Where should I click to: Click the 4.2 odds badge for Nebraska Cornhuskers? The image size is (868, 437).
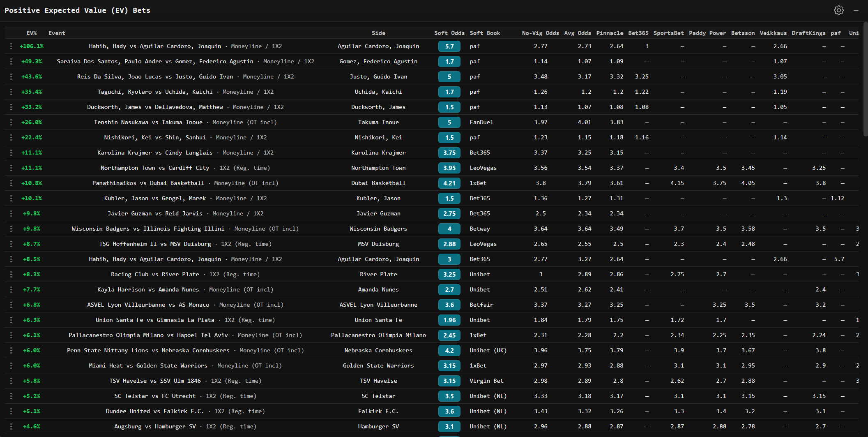(x=449, y=350)
